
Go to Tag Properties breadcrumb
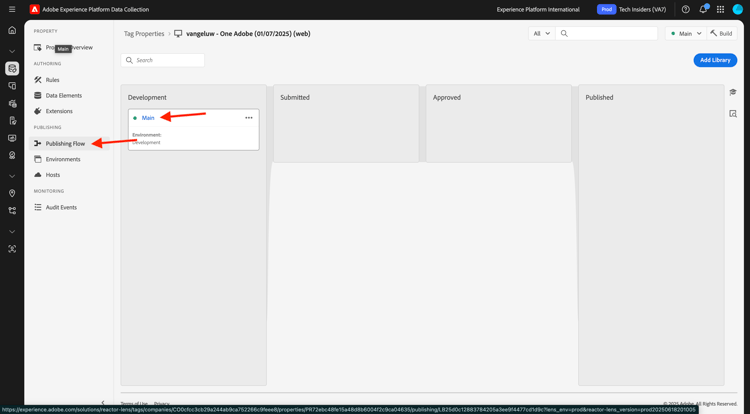click(144, 33)
